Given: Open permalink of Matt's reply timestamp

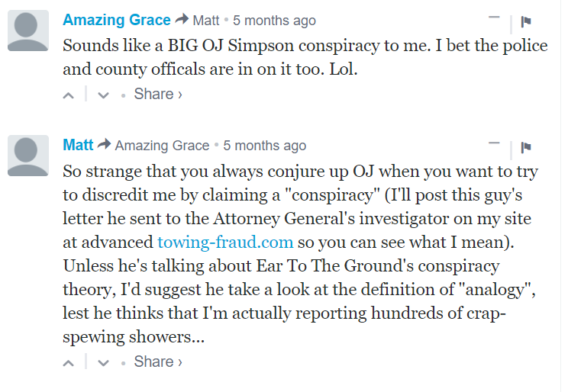Looking at the screenshot, I should [264, 146].
